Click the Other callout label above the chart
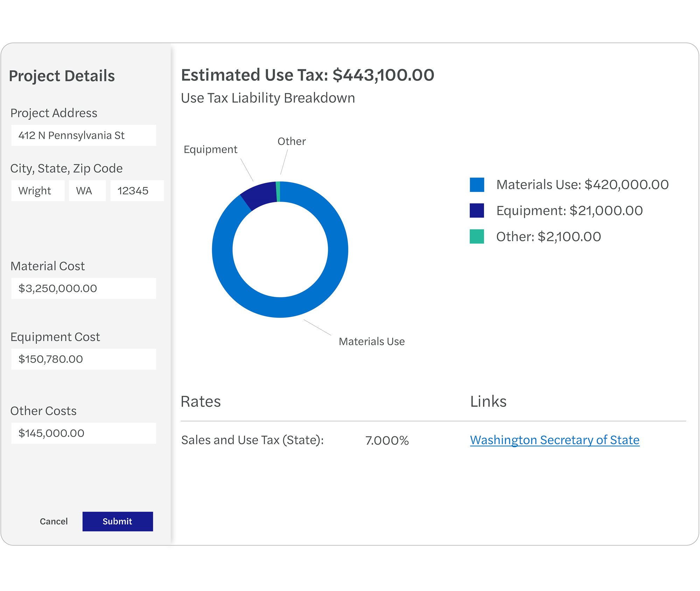Image resolution: width=700 pixels, height=591 pixels. [x=291, y=141]
